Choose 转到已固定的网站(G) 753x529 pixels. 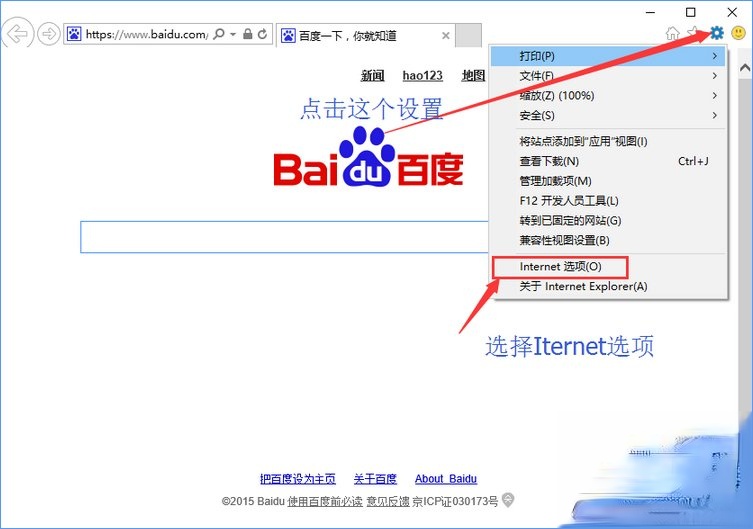(609, 220)
